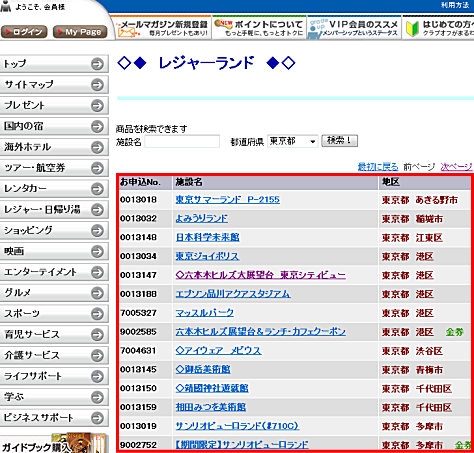The height and width of the screenshot is (453, 474).
Task: Click the 最初に戻る link
Action: coord(378,167)
